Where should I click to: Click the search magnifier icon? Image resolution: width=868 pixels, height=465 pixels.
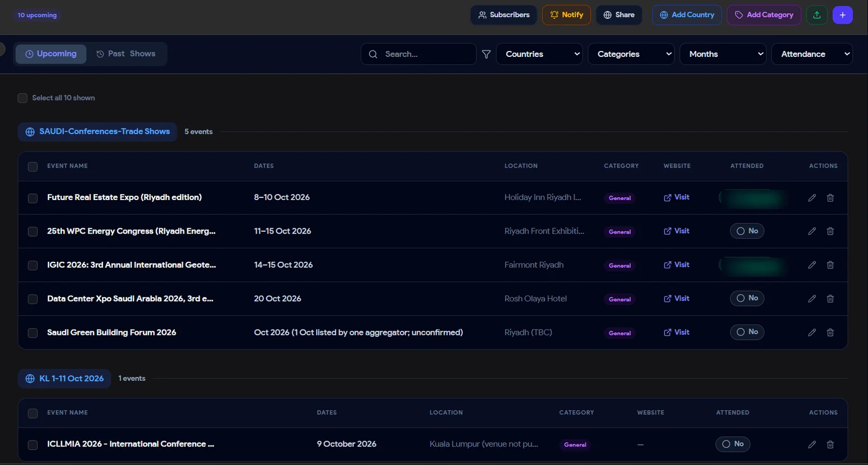(x=373, y=54)
